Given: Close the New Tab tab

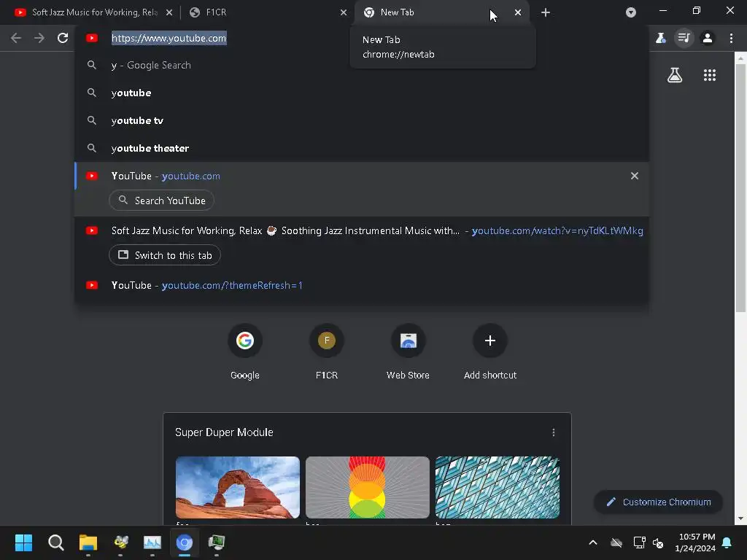Looking at the screenshot, I should 518,12.
